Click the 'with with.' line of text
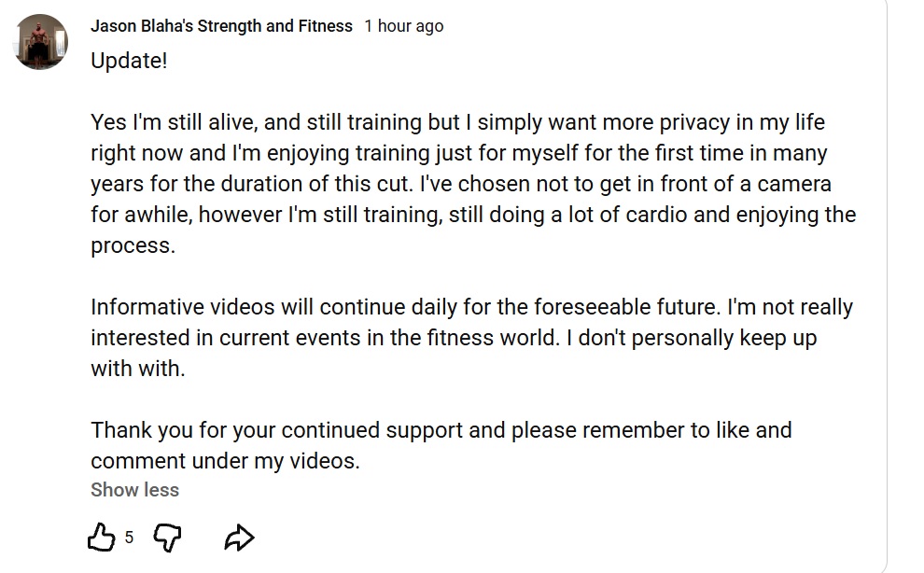The image size is (924, 573). pos(138,369)
